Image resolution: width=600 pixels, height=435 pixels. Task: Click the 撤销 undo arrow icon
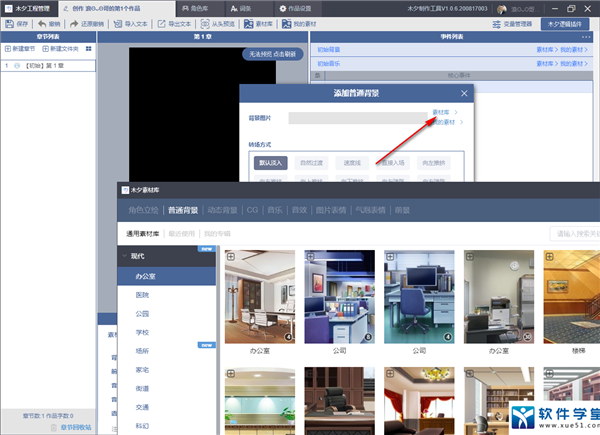click(x=42, y=24)
